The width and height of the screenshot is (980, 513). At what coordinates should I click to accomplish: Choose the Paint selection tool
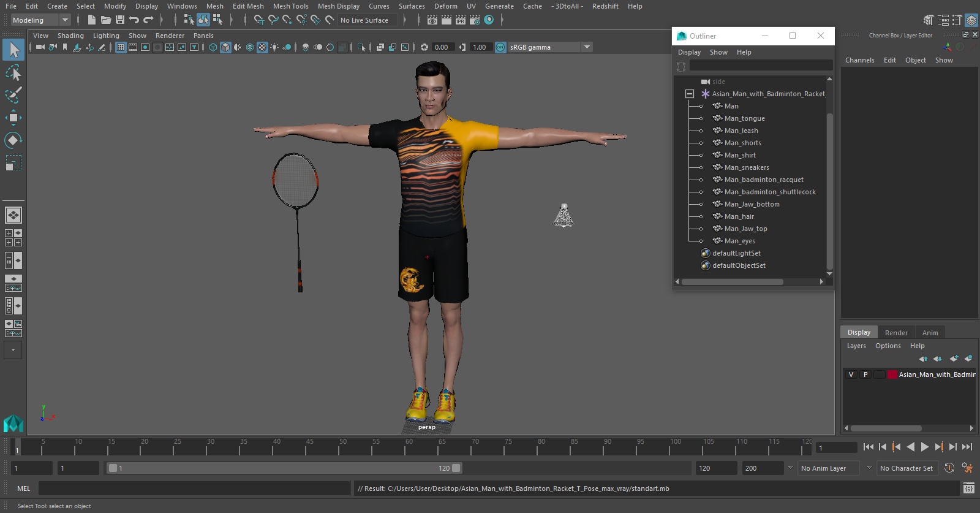(13, 95)
